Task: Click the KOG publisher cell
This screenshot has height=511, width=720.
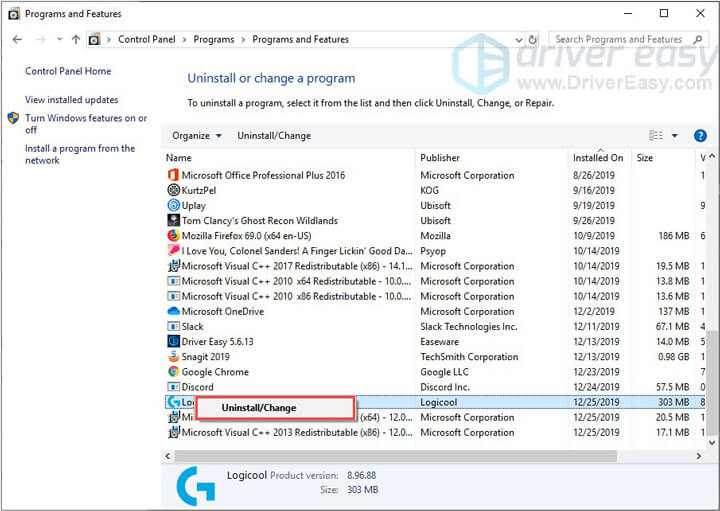Action: 429,190
